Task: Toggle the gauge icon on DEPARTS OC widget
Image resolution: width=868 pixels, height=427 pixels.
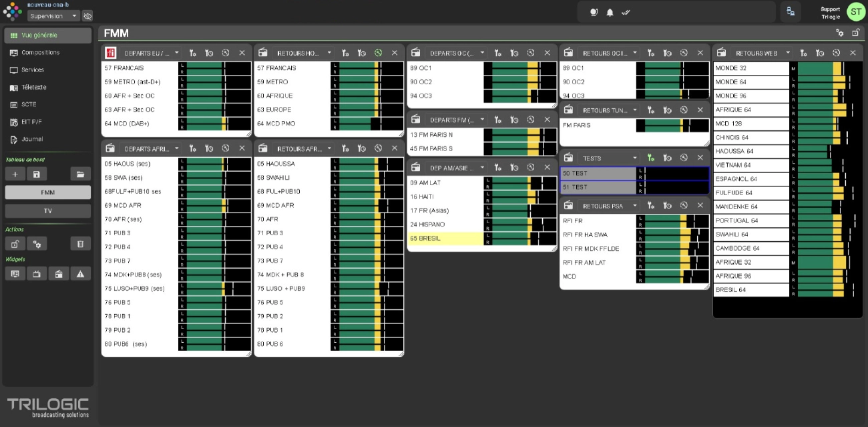Action: (x=531, y=53)
